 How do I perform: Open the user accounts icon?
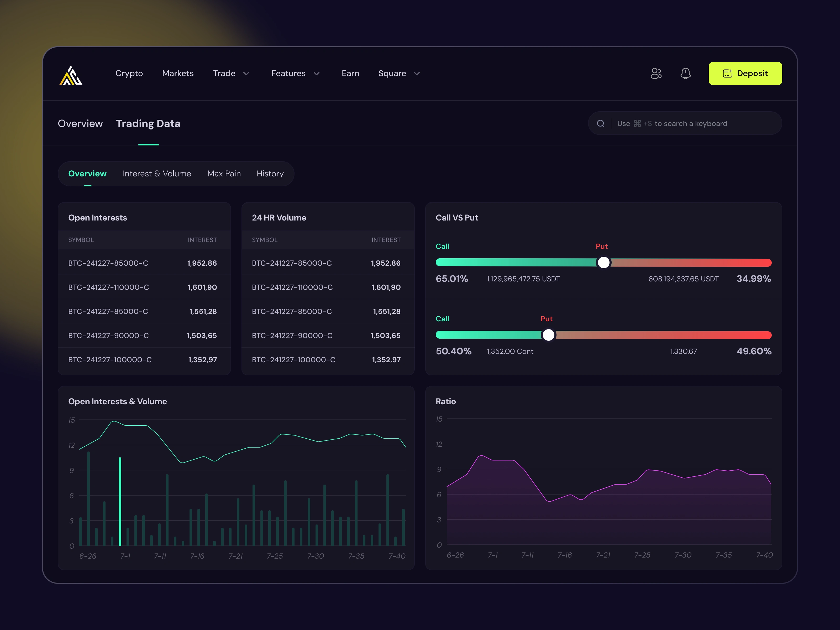[x=656, y=73]
